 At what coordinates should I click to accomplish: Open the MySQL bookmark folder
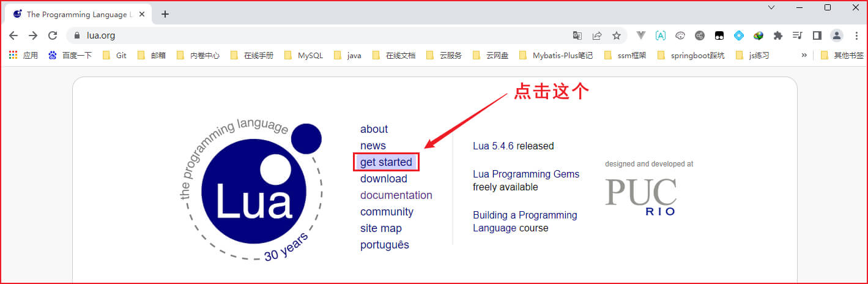304,55
